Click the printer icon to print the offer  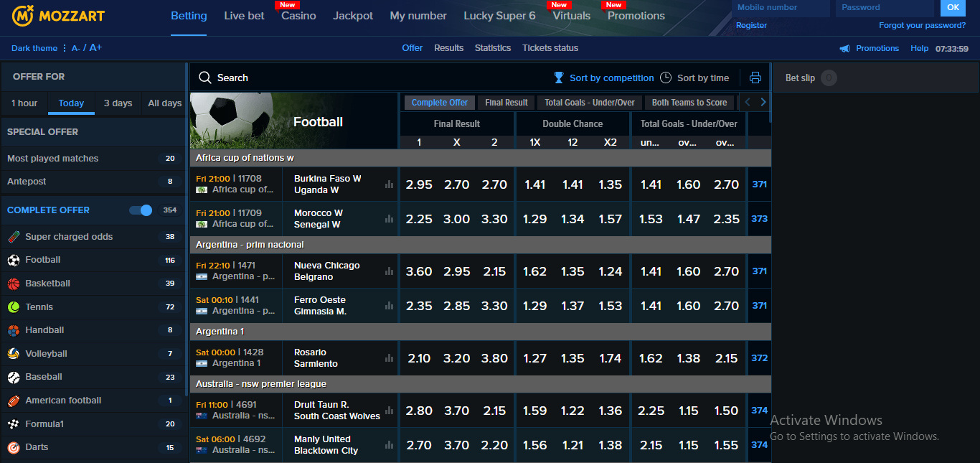pos(753,78)
